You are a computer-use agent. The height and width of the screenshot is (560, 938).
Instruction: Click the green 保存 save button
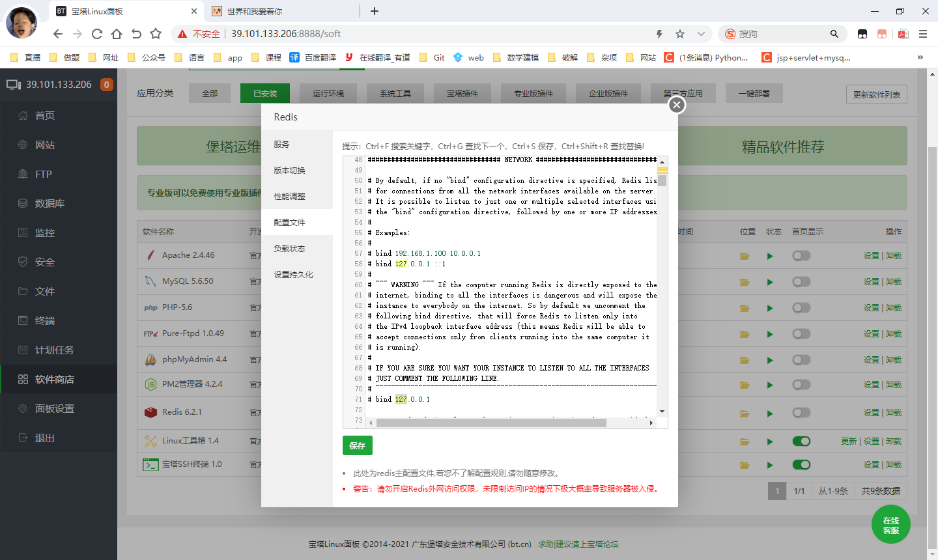pyautogui.click(x=357, y=445)
